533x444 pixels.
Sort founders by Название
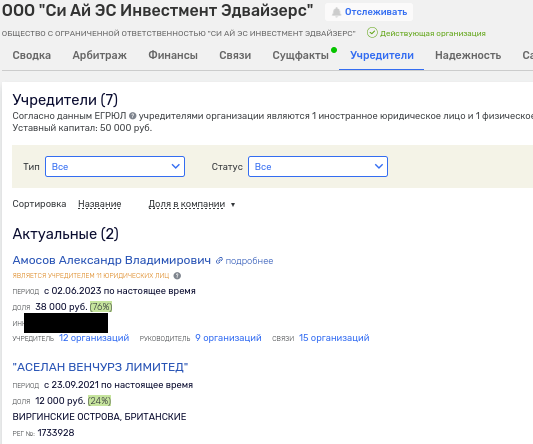click(x=100, y=204)
